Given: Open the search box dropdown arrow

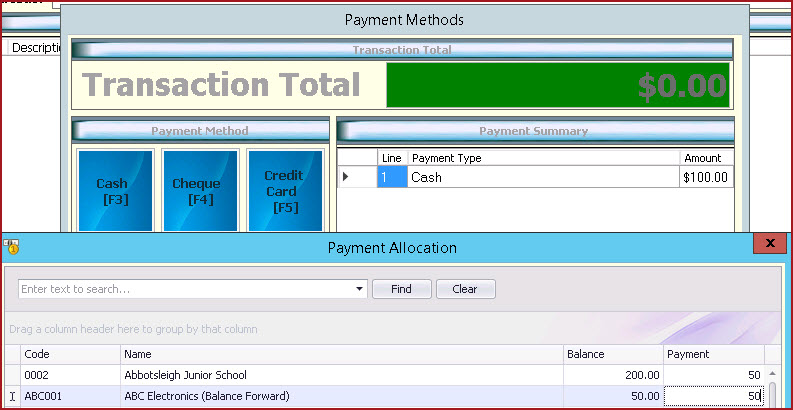Looking at the screenshot, I should tap(360, 289).
